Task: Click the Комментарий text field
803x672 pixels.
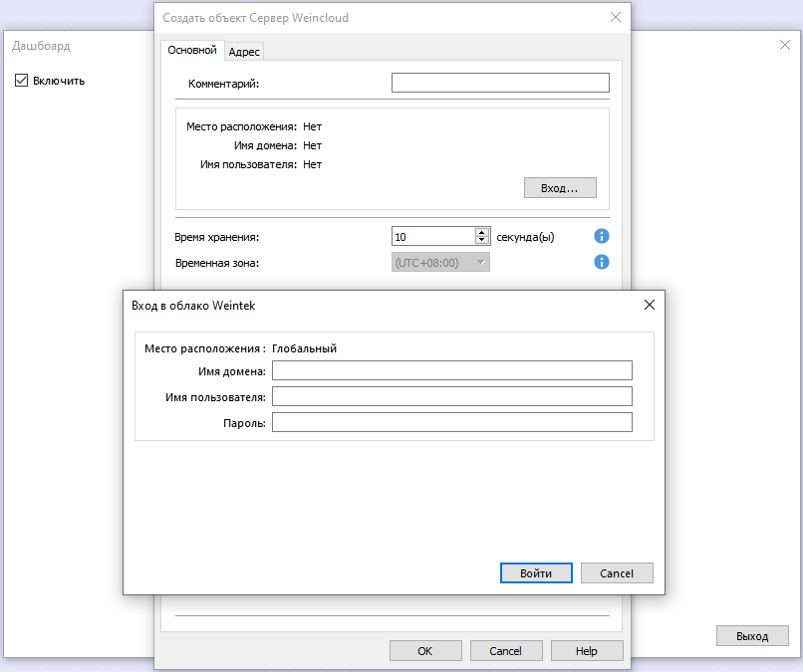Action: pyautogui.click(x=500, y=83)
